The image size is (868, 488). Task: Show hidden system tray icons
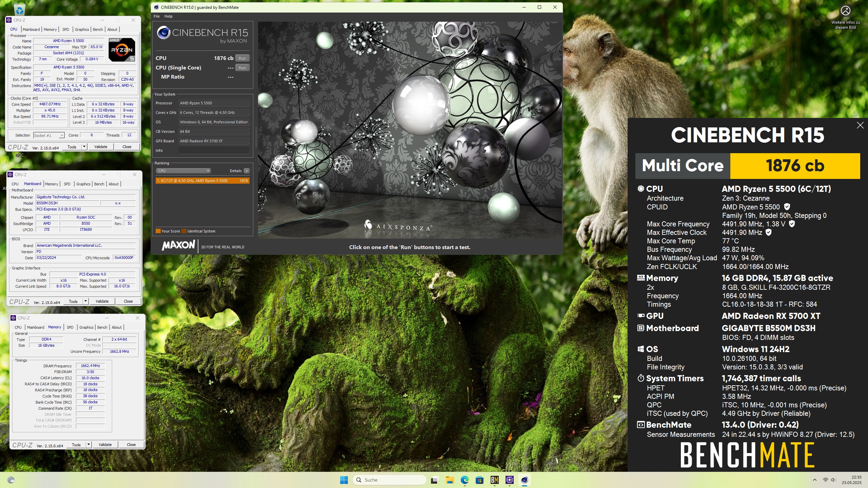point(814,480)
